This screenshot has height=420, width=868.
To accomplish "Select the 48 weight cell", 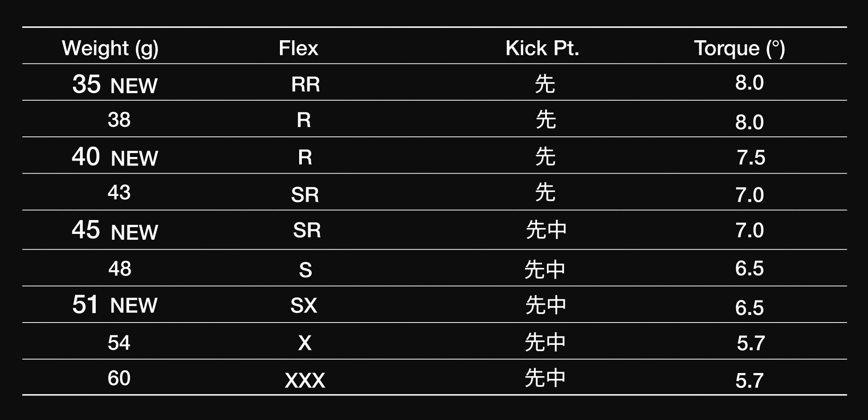I will 120,269.
